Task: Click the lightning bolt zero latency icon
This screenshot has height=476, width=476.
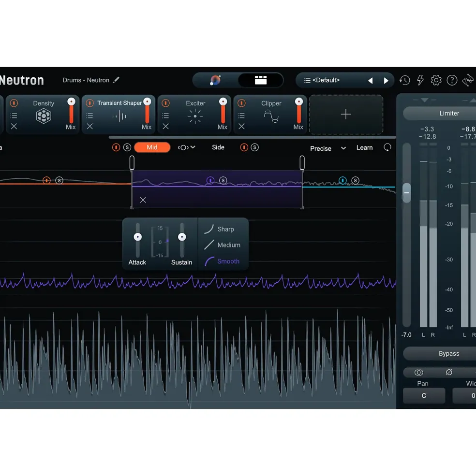Action: tap(420, 80)
